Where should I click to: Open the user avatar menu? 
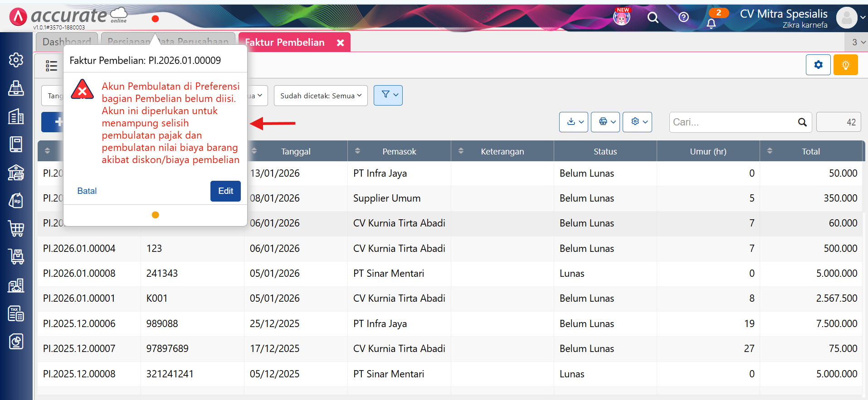847,18
